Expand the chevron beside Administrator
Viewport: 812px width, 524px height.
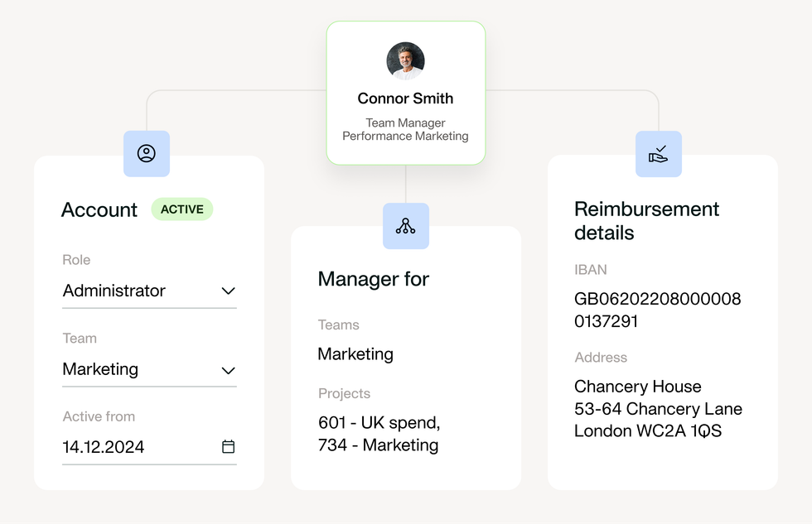click(x=229, y=291)
